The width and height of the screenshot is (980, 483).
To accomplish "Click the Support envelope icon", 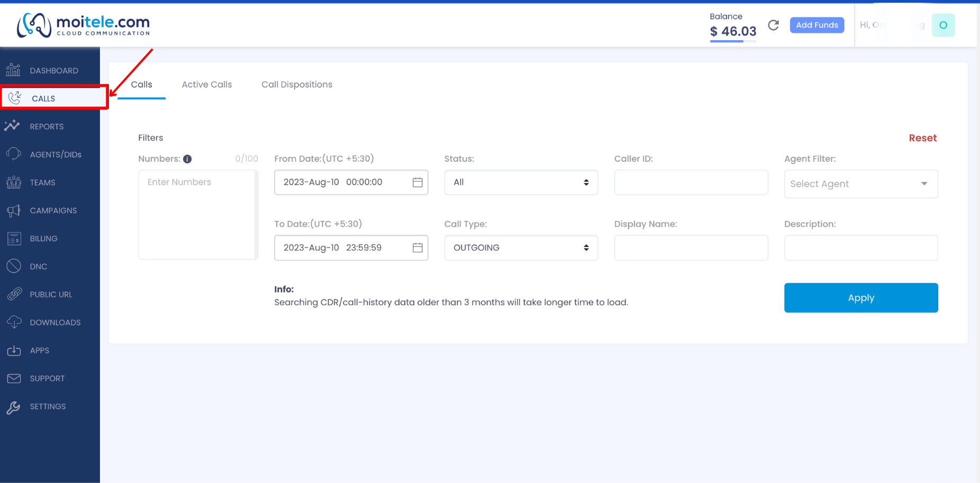I will coord(14,378).
